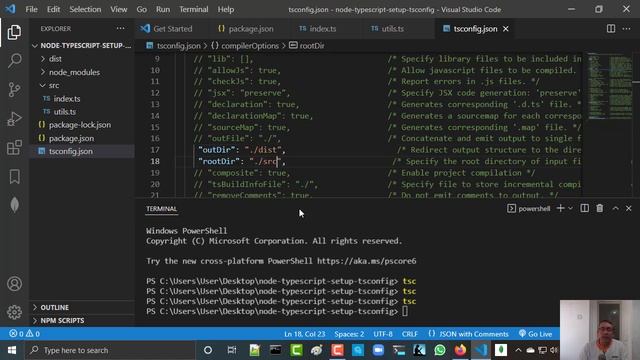Kill the terminal with trash icon
Image resolution: width=640 pixels, height=360 pixels.
[600, 208]
